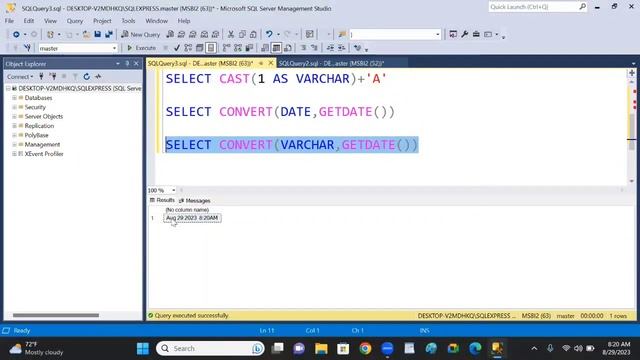The width and height of the screenshot is (640, 360).
Task: Click the New Query button
Action: [140, 35]
